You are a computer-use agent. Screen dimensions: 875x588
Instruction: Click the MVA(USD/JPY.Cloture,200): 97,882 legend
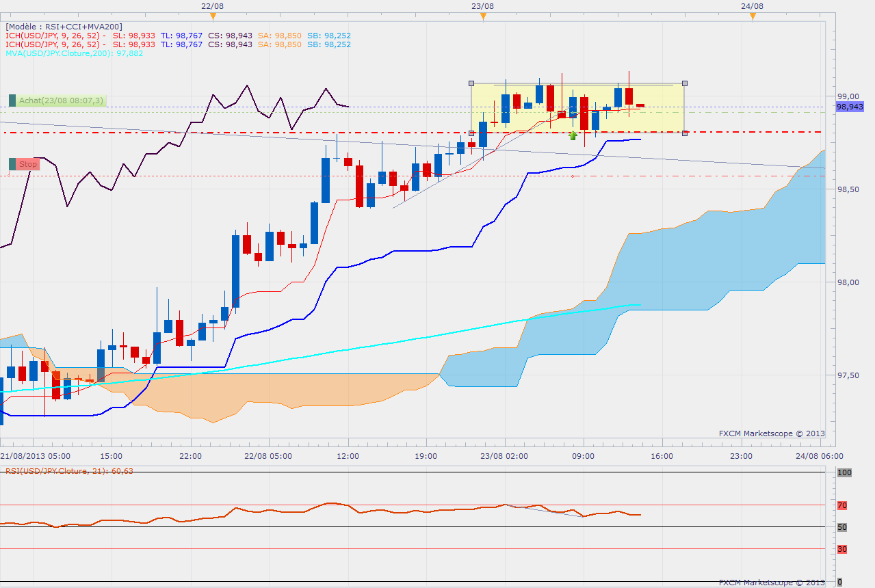point(75,53)
